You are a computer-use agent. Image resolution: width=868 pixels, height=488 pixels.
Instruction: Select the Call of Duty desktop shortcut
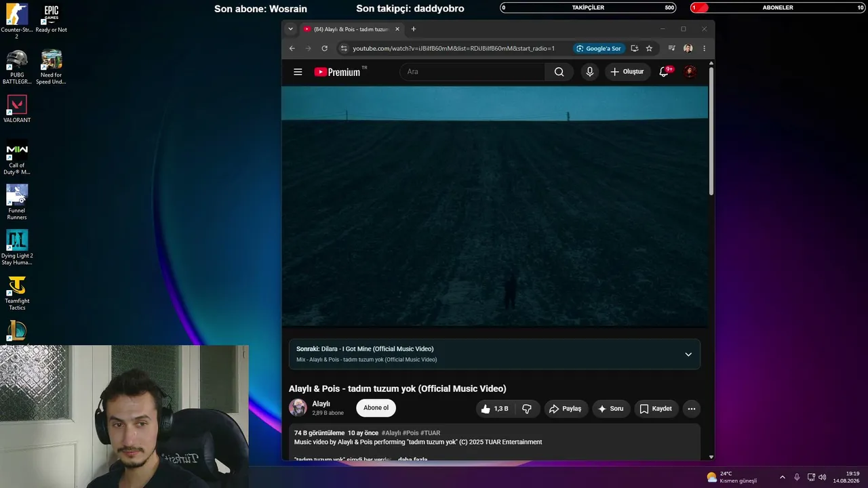pyautogui.click(x=17, y=158)
